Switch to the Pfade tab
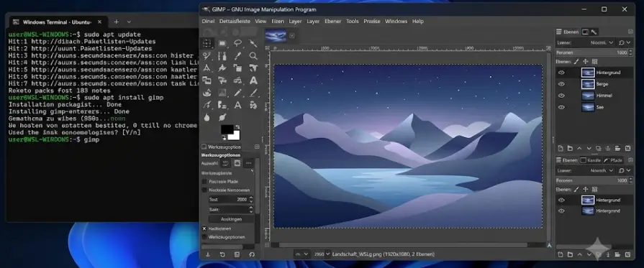Viewport: 644px width, 268px height. [613, 160]
